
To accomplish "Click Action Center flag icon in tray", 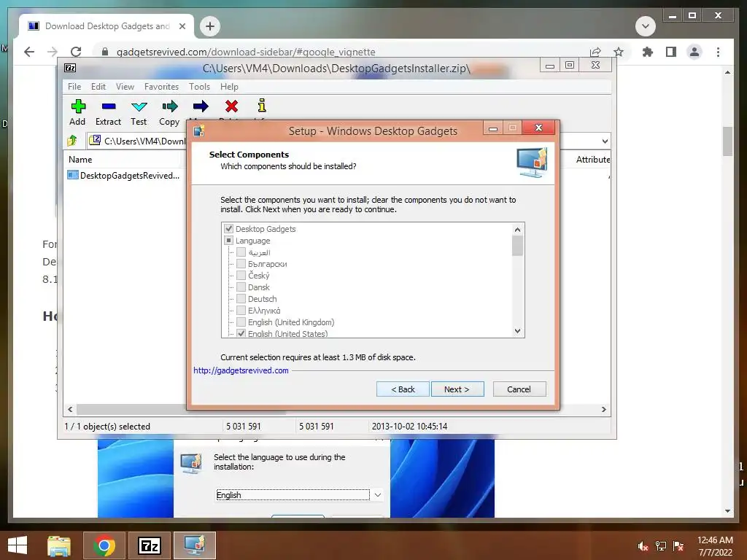I will point(678,546).
